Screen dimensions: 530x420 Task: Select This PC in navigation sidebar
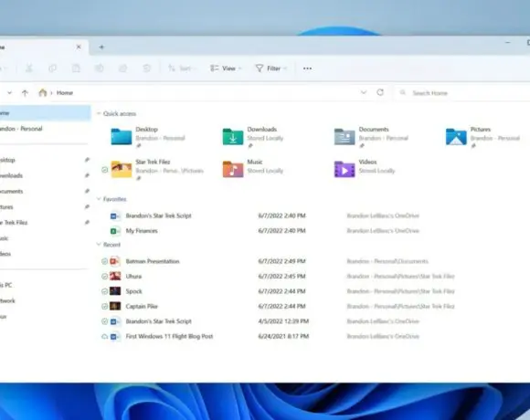click(x=6, y=285)
